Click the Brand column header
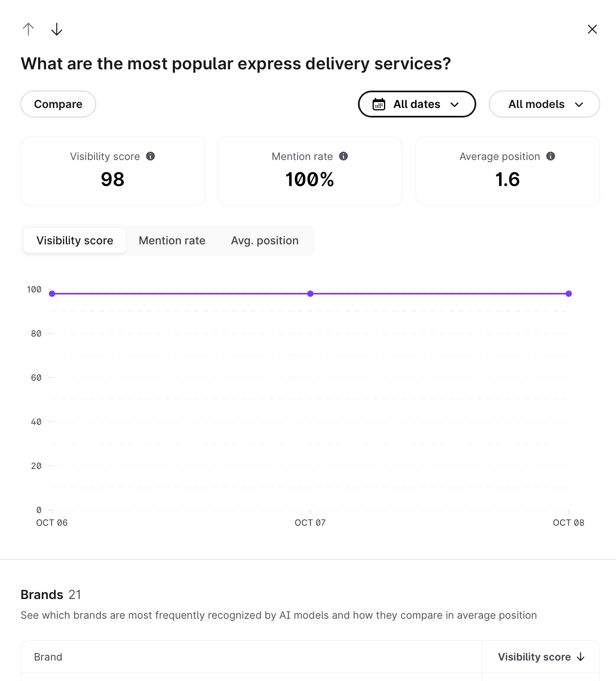Image resolution: width=616 pixels, height=681 pixels. pyautogui.click(x=48, y=657)
